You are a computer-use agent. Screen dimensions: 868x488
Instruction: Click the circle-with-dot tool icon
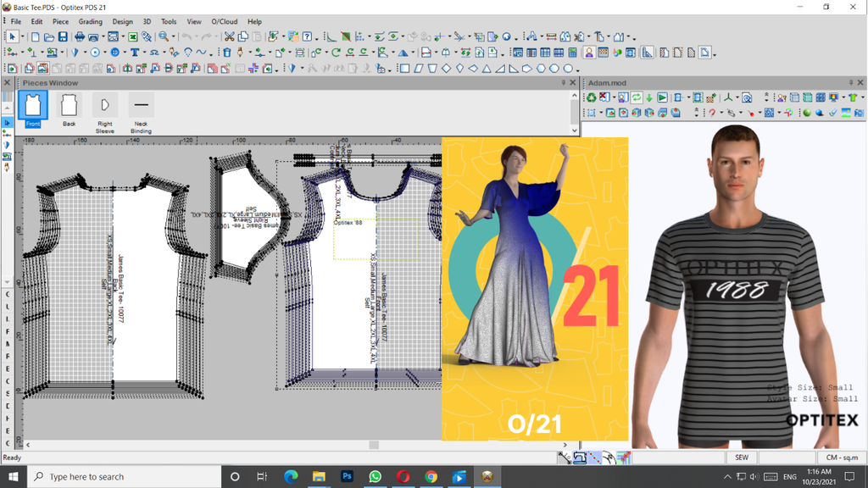point(95,53)
